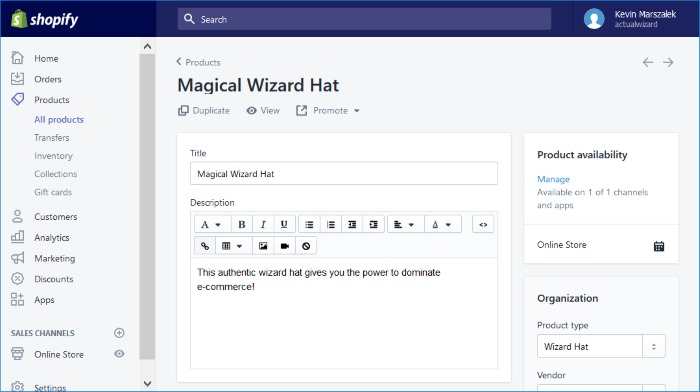Toggle bold formatting in description editor
700x392 pixels.
pyautogui.click(x=242, y=224)
